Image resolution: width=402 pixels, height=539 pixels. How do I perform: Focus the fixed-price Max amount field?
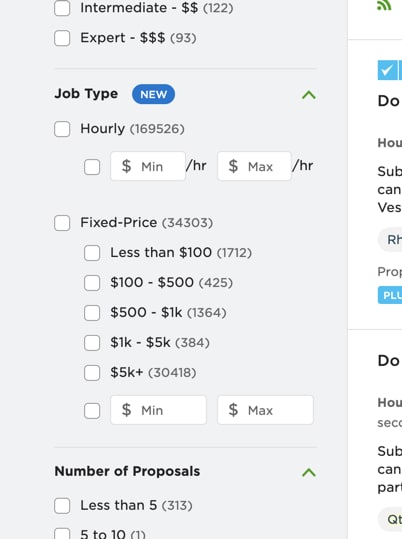pos(265,410)
